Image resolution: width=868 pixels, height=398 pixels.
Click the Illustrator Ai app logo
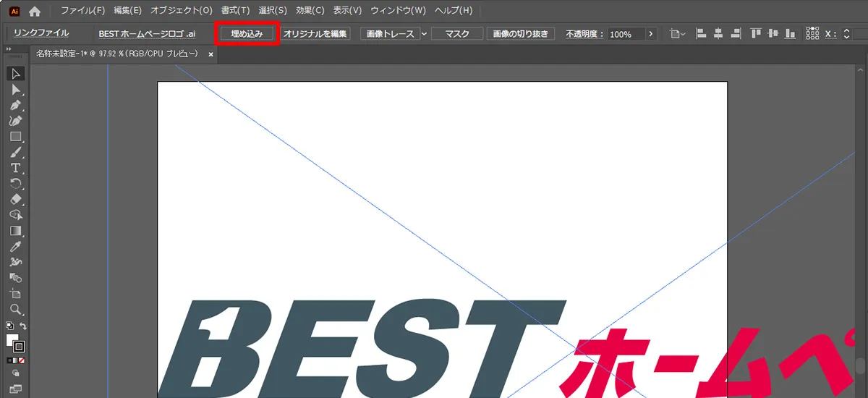click(13, 11)
